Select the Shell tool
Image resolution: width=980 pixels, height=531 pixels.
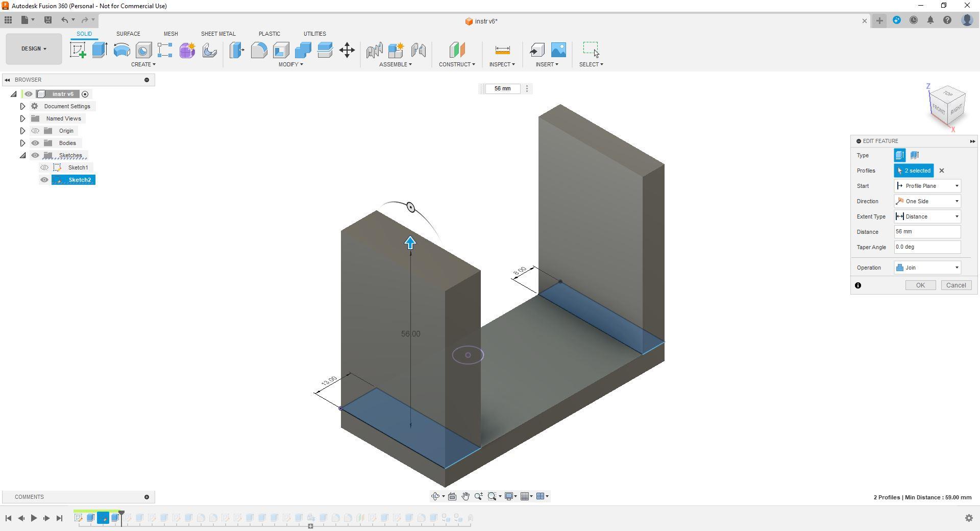[x=281, y=50]
